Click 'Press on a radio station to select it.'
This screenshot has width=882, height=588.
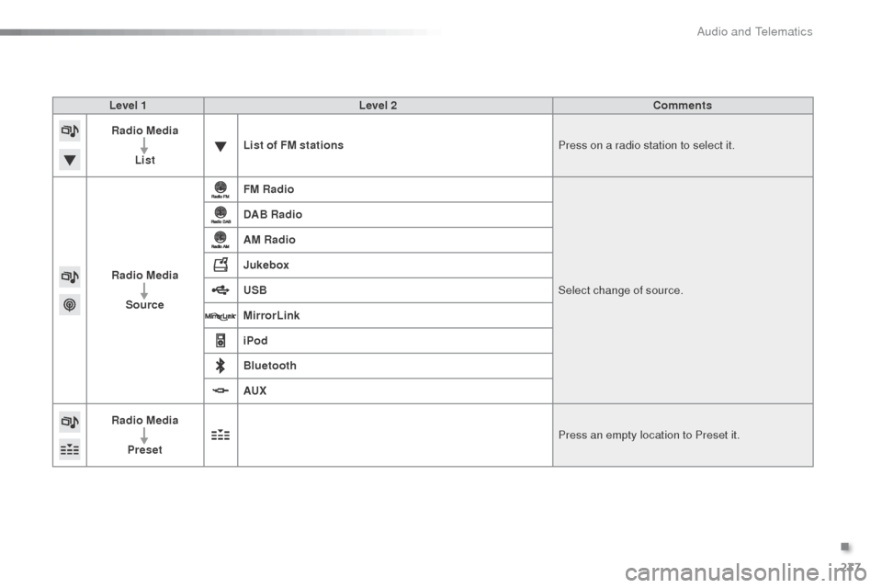646,145
